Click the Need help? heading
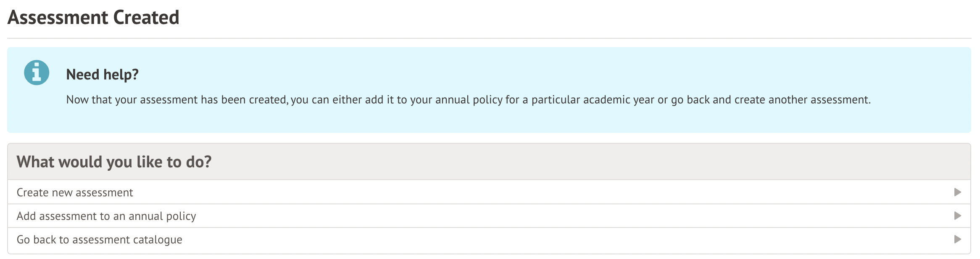980x259 pixels. coord(102,74)
